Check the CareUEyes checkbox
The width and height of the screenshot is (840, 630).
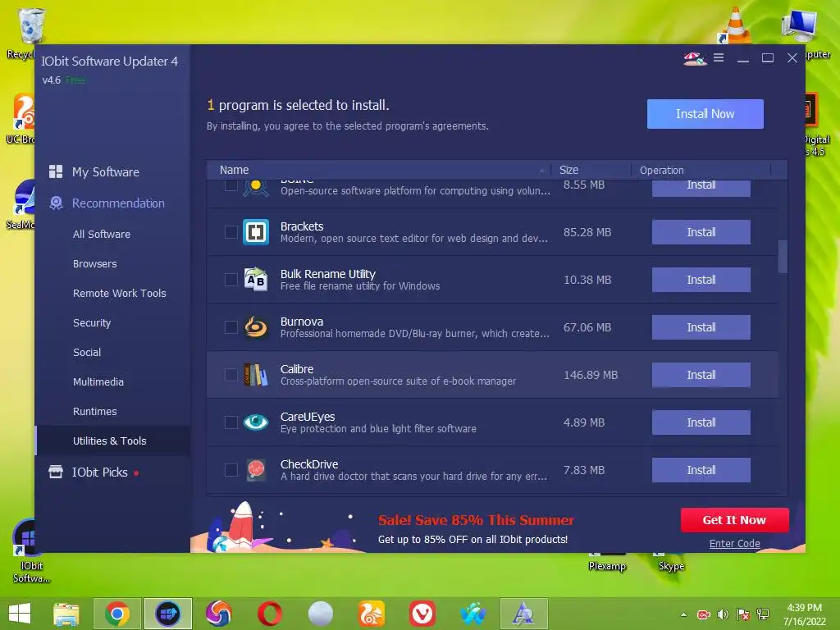coord(231,422)
